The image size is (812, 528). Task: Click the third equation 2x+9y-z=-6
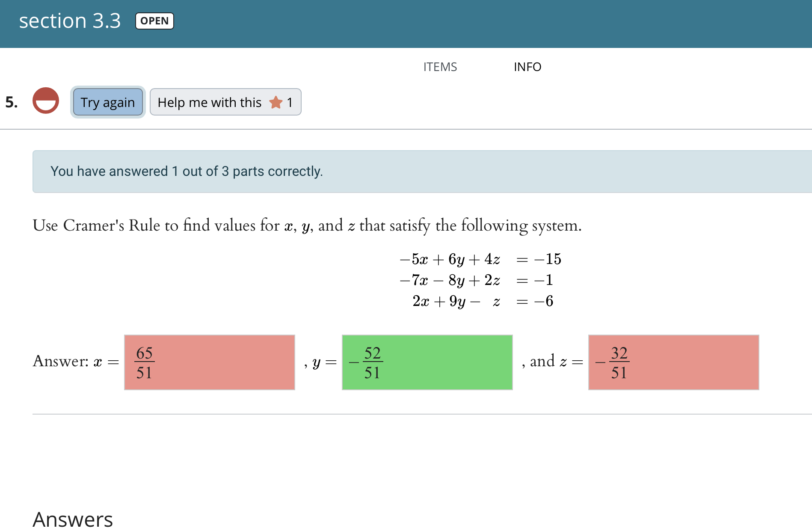pos(483,301)
